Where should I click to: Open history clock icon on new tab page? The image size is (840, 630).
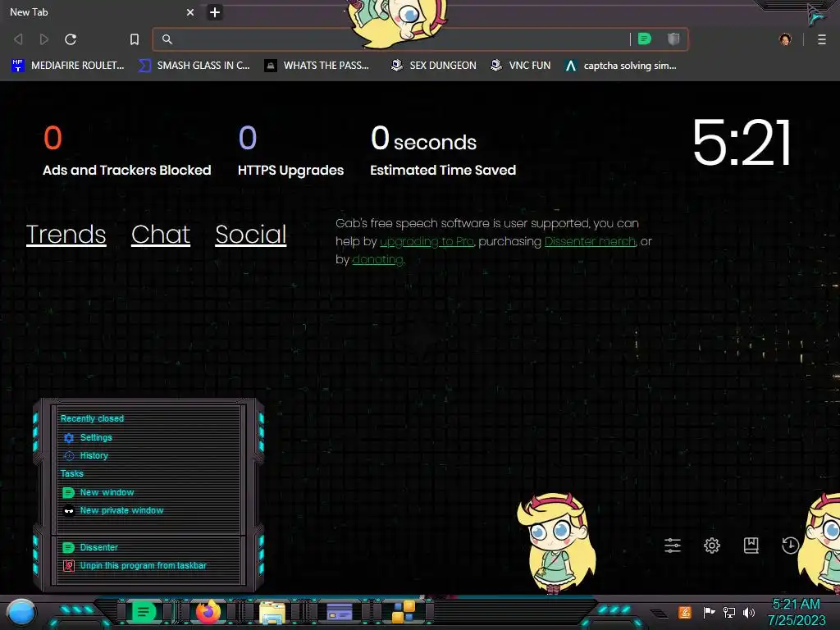pos(790,546)
